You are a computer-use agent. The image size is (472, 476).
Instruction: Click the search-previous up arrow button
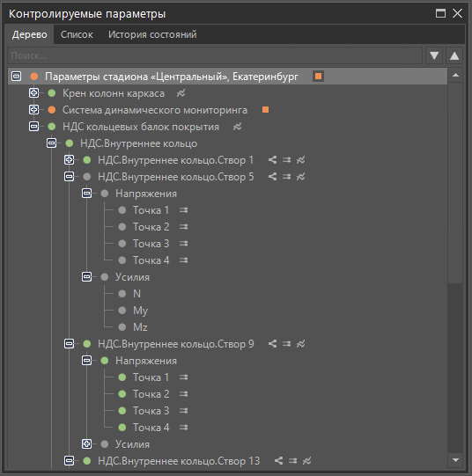pos(454,55)
